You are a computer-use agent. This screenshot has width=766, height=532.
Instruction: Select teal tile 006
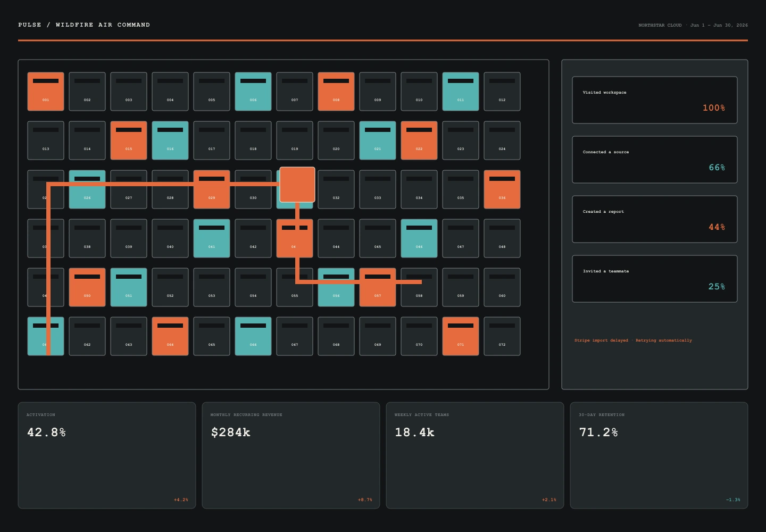pyautogui.click(x=253, y=92)
